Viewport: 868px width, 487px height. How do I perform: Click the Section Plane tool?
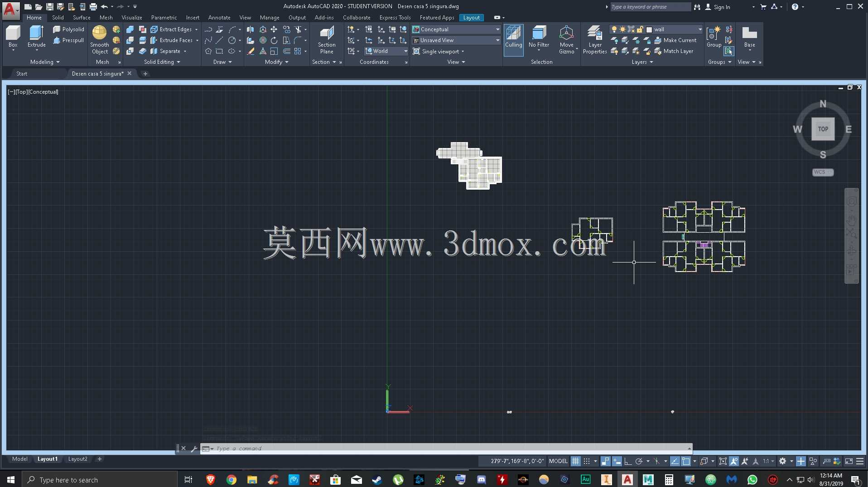(327, 40)
